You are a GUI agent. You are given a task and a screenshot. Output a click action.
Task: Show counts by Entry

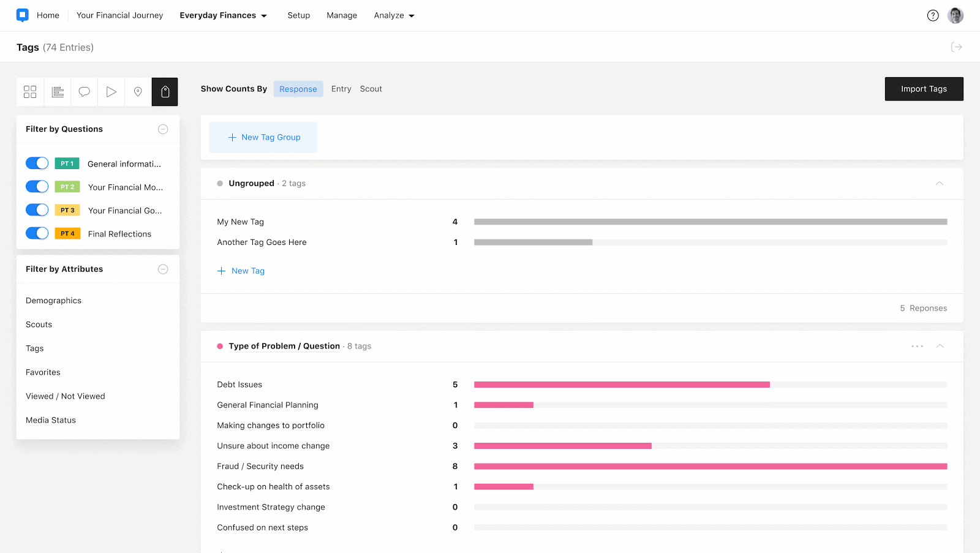coord(341,89)
